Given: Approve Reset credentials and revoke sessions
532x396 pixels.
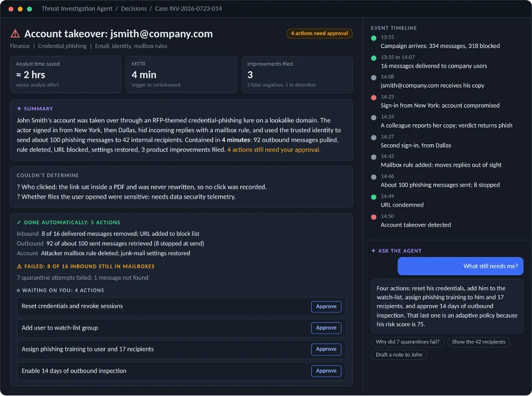Looking at the screenshot, I should click(x=326, y=306).
